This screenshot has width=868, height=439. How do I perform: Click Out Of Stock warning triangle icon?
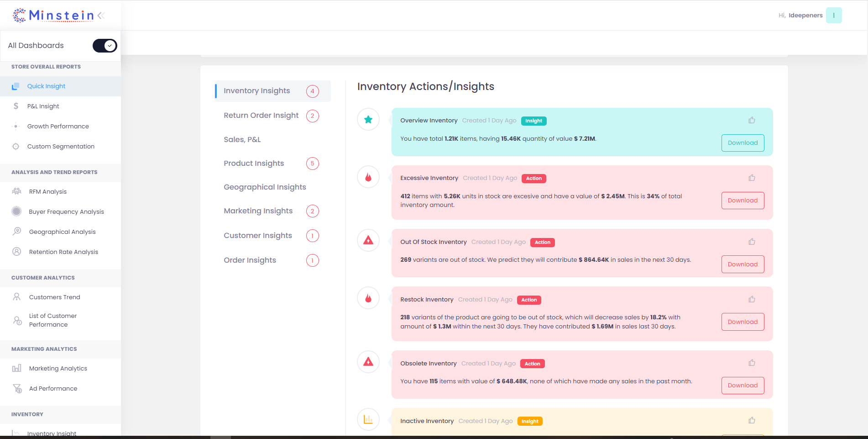368,240
